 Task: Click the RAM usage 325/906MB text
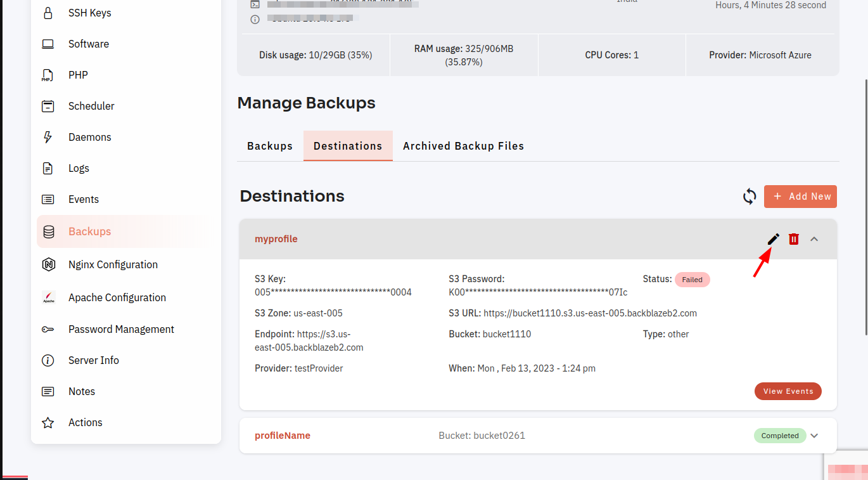[464, 55]
